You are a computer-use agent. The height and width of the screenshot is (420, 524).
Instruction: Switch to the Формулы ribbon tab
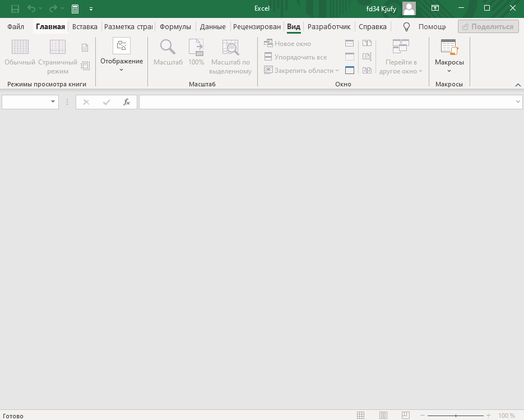pyautogui.click(x=175, y=26)
